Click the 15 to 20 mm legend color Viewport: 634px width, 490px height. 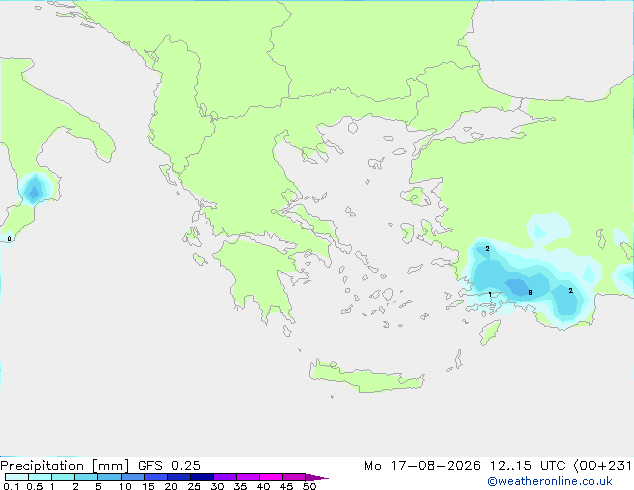(x=156, y=477)
